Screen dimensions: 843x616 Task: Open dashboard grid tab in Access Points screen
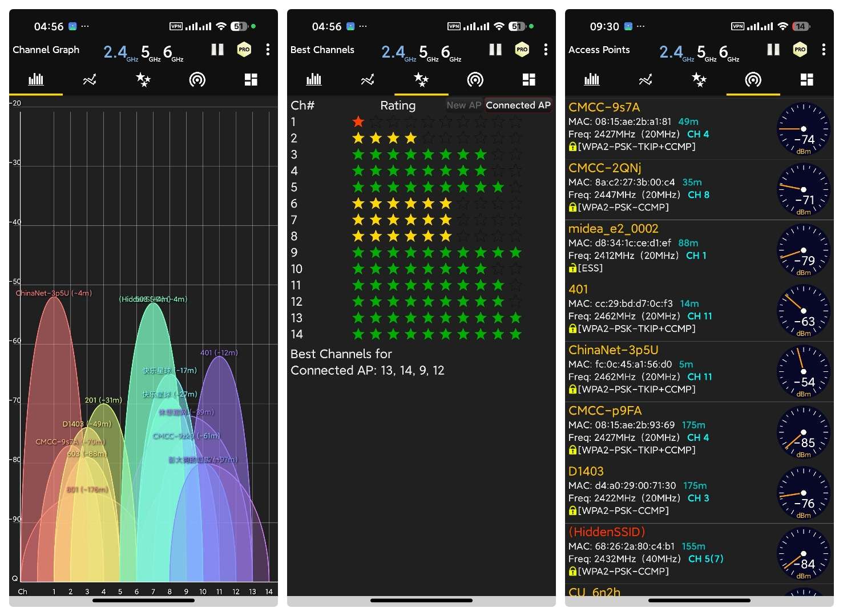click(x=807, y=79)
